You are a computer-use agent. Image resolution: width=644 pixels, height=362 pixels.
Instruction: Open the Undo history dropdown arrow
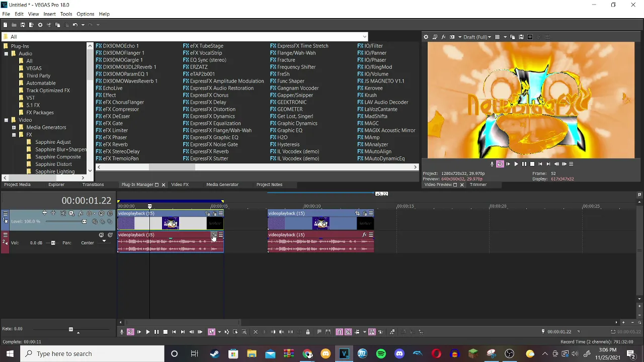83,25
